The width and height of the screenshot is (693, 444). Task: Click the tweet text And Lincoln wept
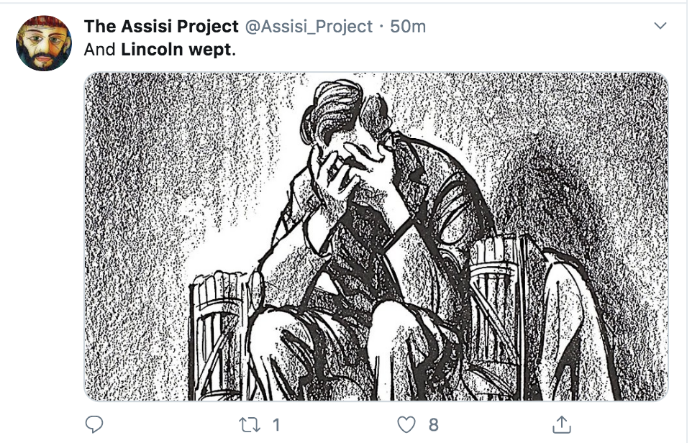point(160,49)
